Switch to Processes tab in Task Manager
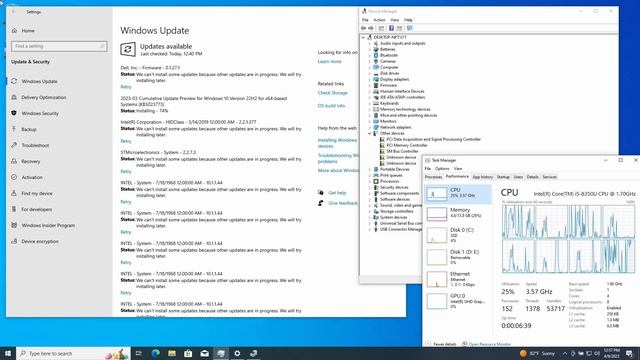 (433, 177)
